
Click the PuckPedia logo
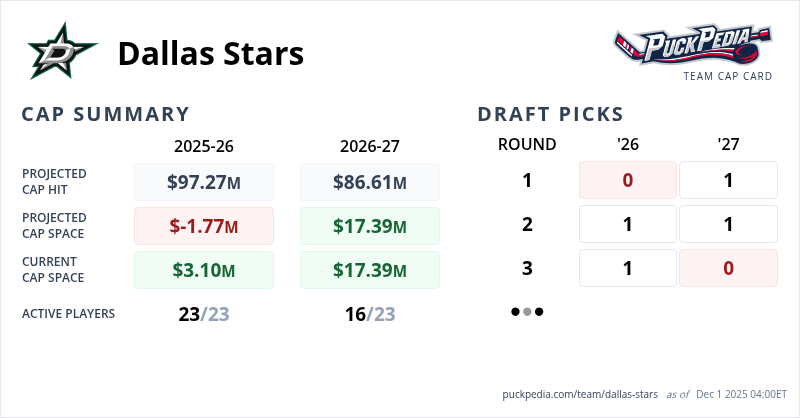[693, 47]
